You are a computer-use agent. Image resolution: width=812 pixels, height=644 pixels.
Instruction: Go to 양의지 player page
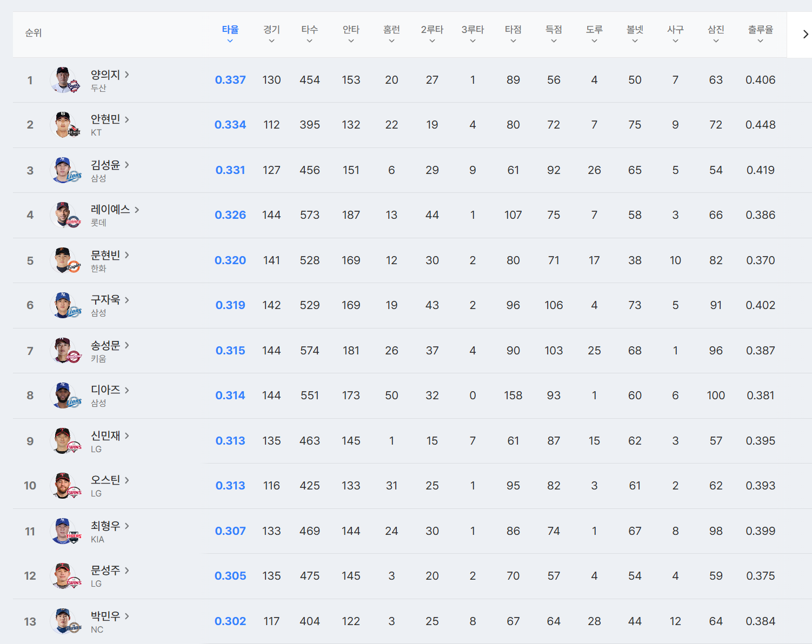coord(110,75)
